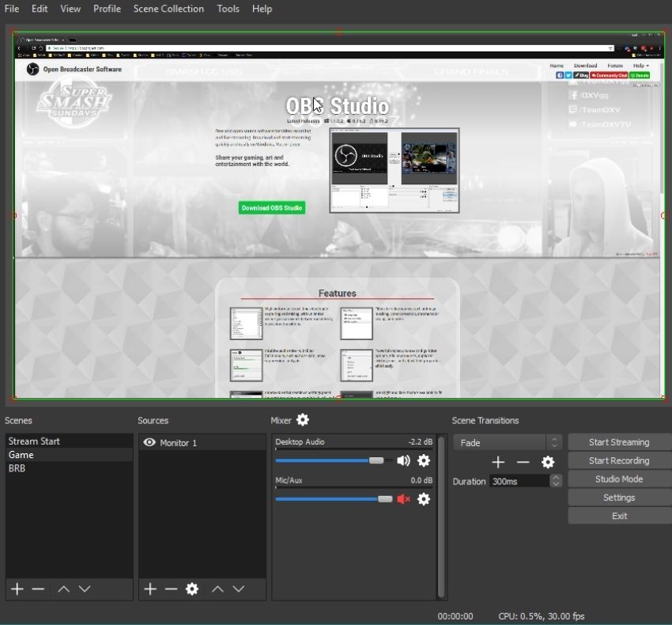Add a new source with plus icon
This screenshot has width=672, height=625.
click(150, 589)
